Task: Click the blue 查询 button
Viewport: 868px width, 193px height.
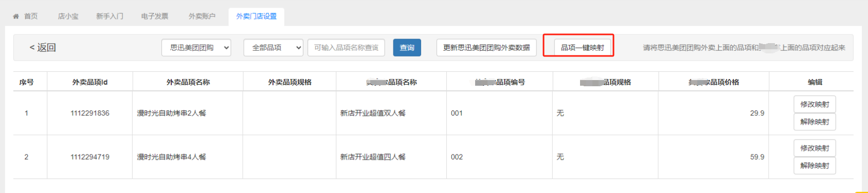Action: pyautogui.click(x=407, y=48)
